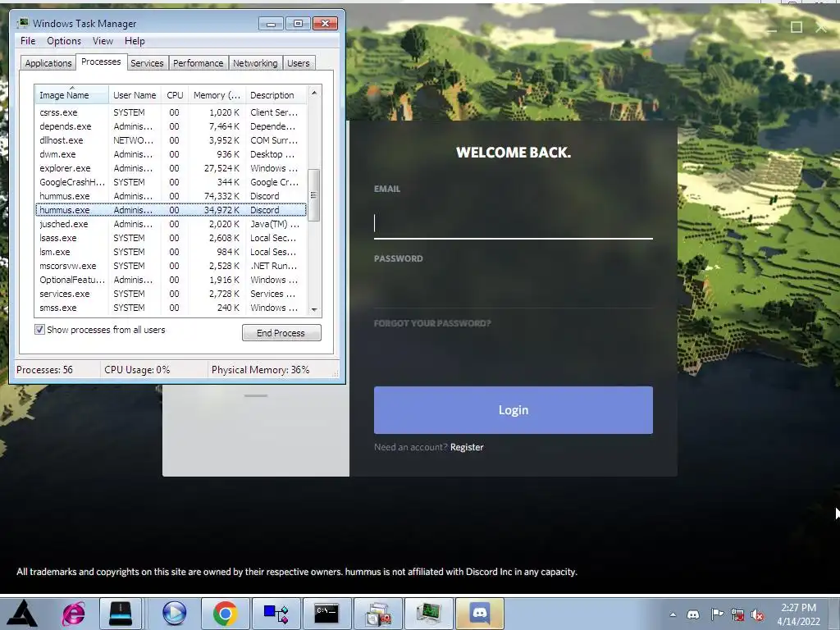The width and height of the screenshot is (840, 630).
Task: Select the dllhost.exe process row
Action: point(171,140)
